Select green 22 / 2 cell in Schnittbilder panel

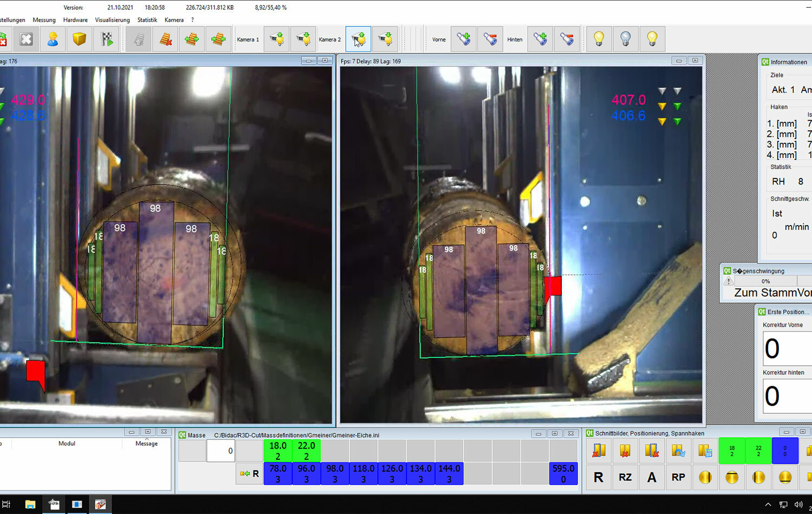point(758,451)
